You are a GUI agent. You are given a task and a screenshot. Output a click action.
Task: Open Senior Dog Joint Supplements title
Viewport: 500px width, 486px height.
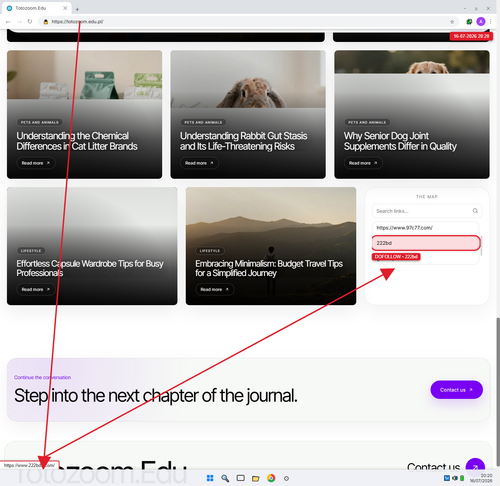click(400, 141)
